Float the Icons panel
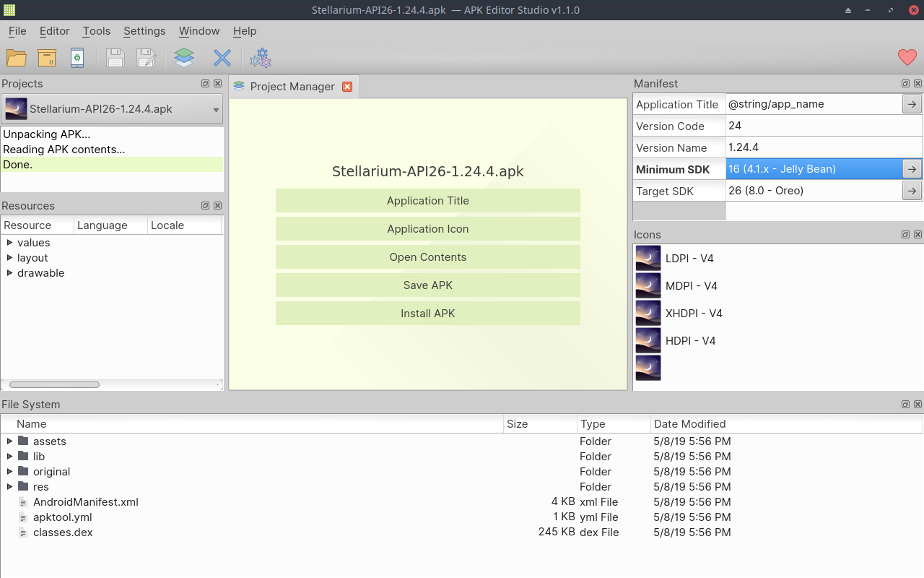The image size is (924, 578). tap(906, 235)
